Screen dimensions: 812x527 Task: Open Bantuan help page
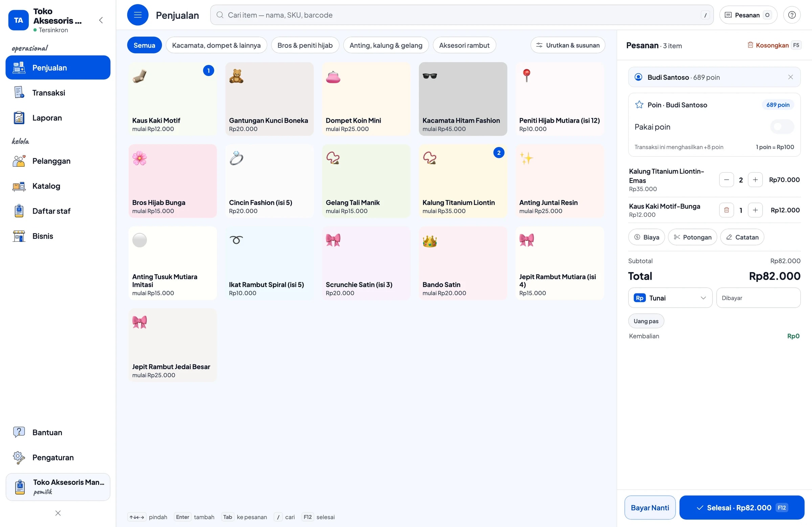tap(58, 432)
